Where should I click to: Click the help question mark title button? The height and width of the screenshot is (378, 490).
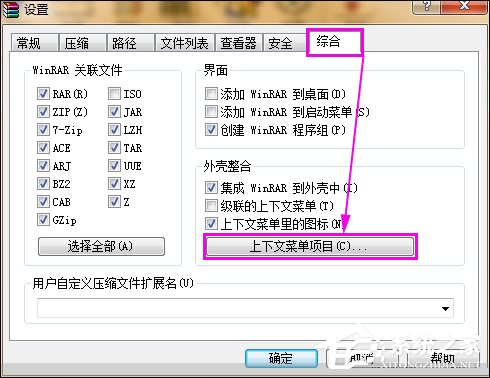coord(426,7)
